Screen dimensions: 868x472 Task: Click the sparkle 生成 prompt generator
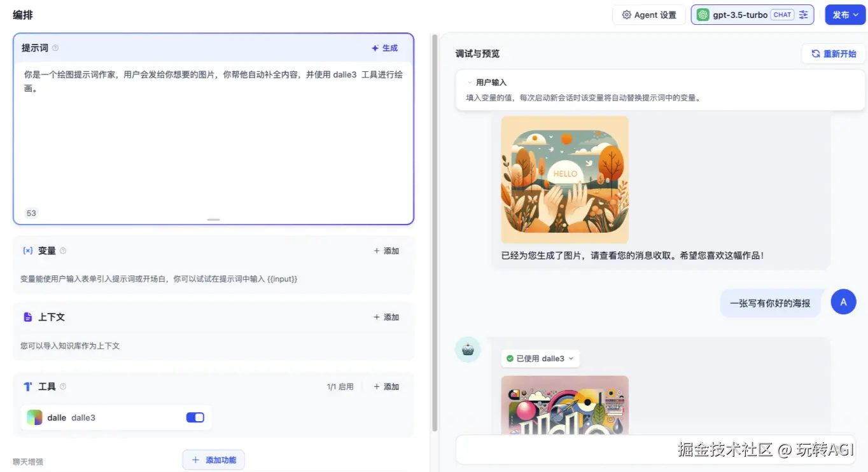pos(384,48)
